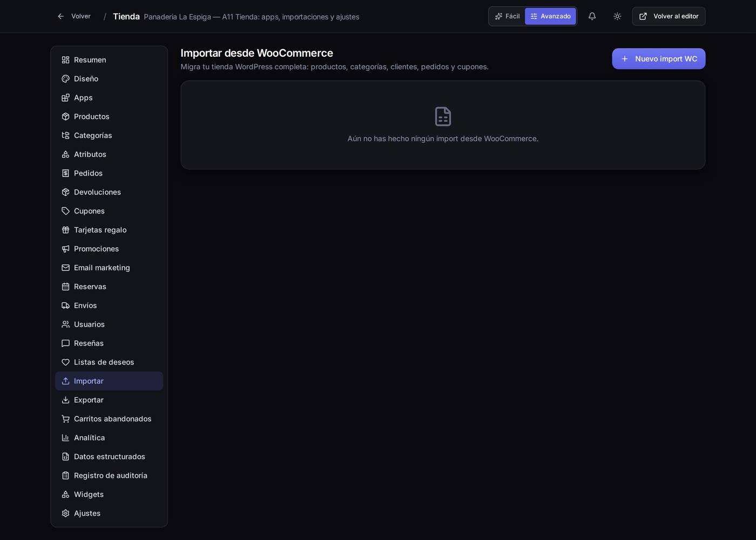Click the Importar upload icon
The width and height of the screenshot is (756, 540).
coord(65,381)
